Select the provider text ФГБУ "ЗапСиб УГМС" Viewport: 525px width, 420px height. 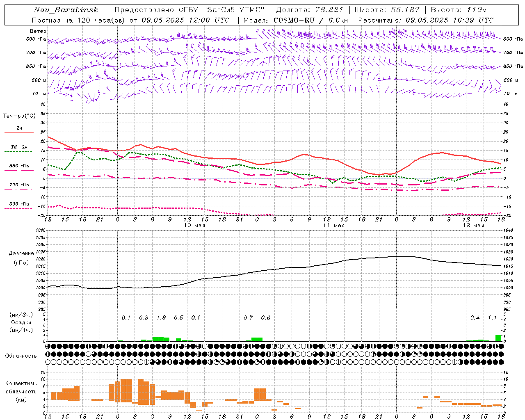(221, 10)
